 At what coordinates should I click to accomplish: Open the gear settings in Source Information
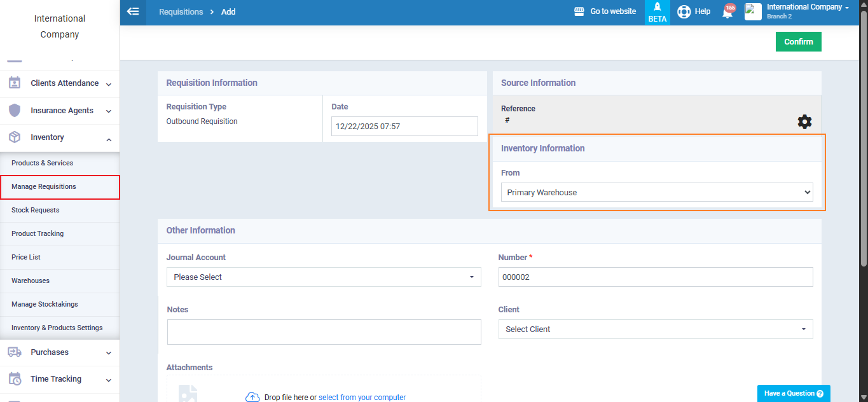click(x=804, y=122)
